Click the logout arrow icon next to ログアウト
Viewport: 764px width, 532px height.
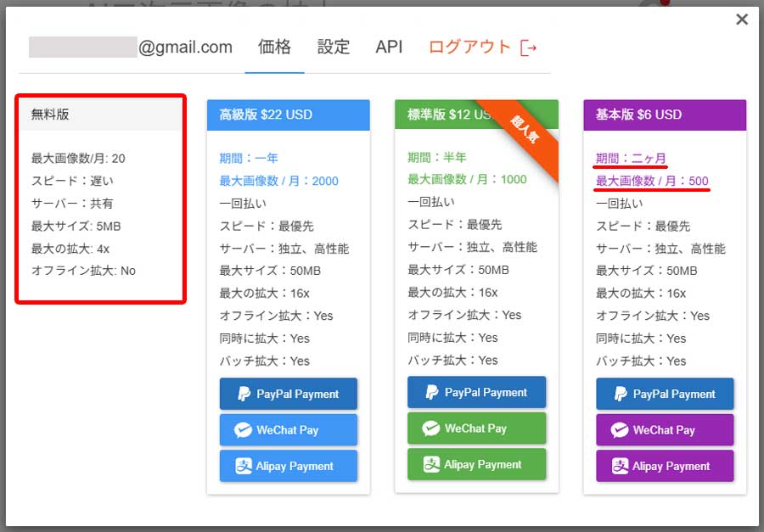pyautogui.click(x=530, y=48)
